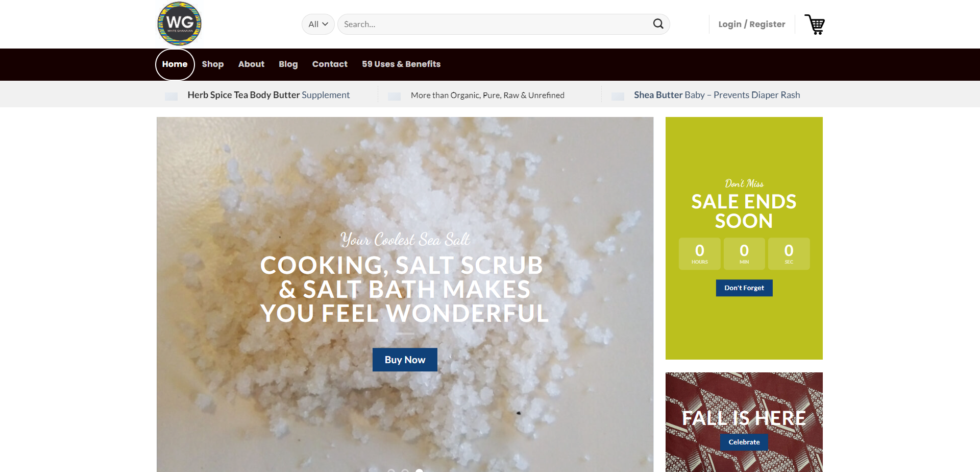Open the Contact page

(x=330, y=64)
